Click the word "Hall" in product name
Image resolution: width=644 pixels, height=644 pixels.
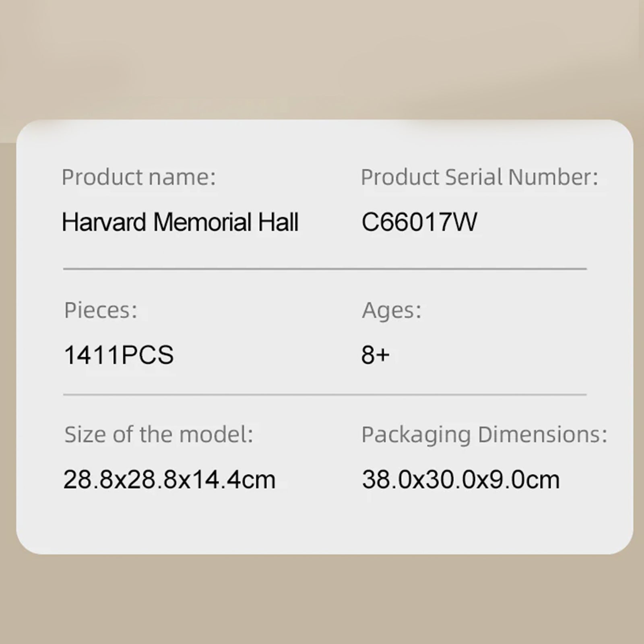tap(278, 222)
